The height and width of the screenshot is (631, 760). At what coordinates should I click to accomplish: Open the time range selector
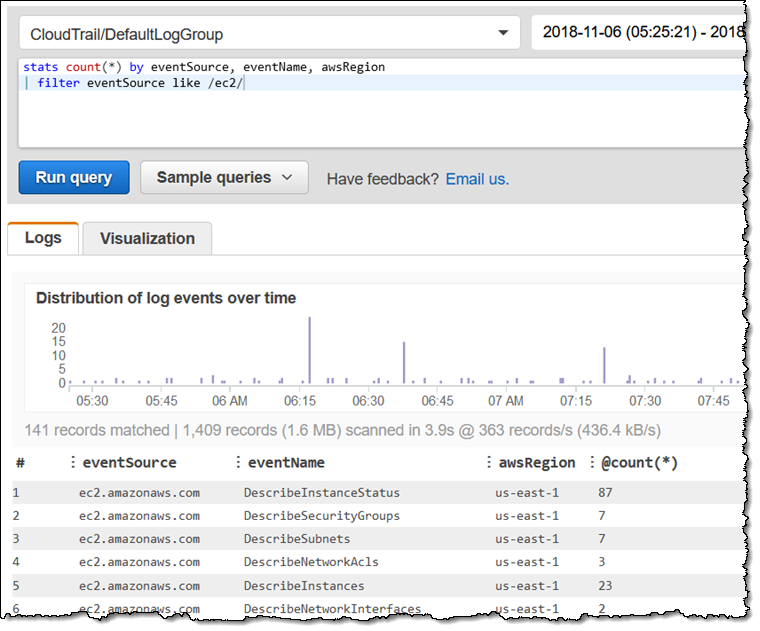pyautogui.click(x=638, y=32)
